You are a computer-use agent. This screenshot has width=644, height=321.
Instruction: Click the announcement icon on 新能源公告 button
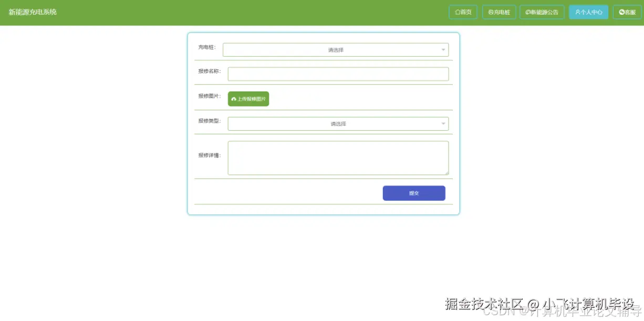point(528,12)
